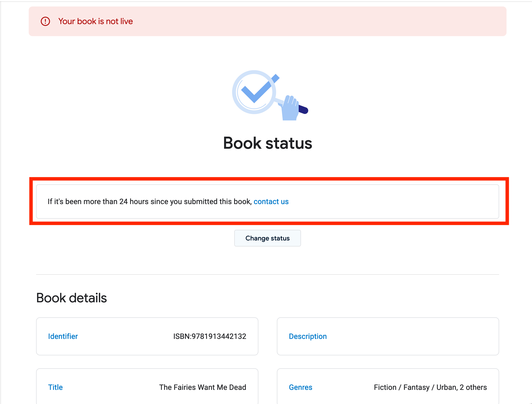Click the "Book status" heading
532x404 pixels.
267,143
